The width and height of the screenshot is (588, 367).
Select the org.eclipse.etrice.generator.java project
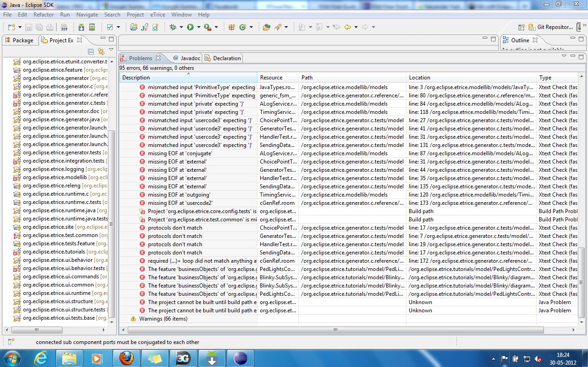(x=61, y=119)
